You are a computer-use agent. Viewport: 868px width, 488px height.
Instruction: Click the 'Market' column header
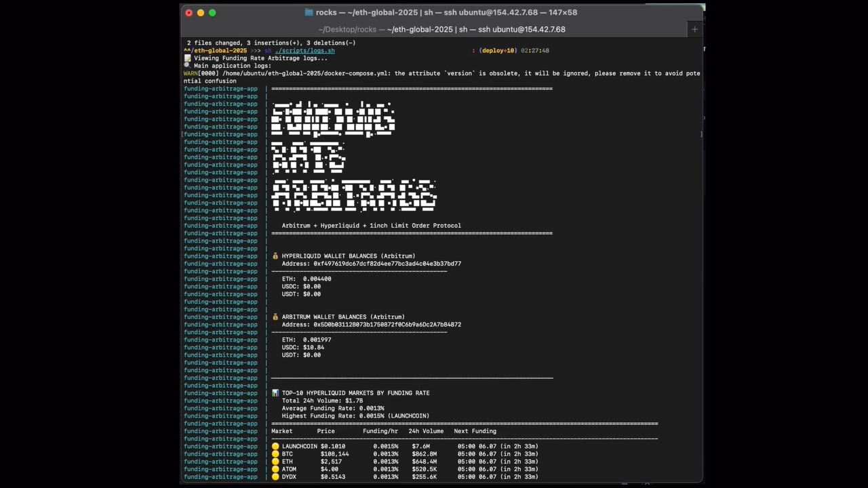[x=282, y=431]
